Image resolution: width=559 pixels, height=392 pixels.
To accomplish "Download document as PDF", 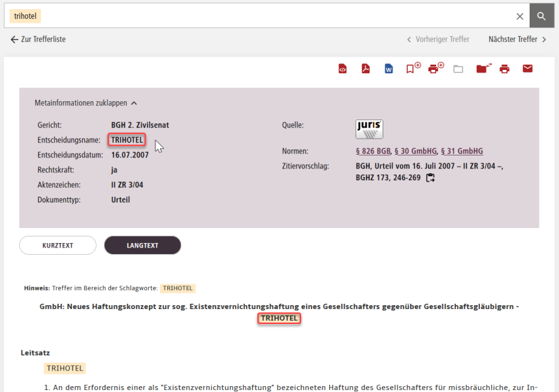I will (x=366, y=69).
